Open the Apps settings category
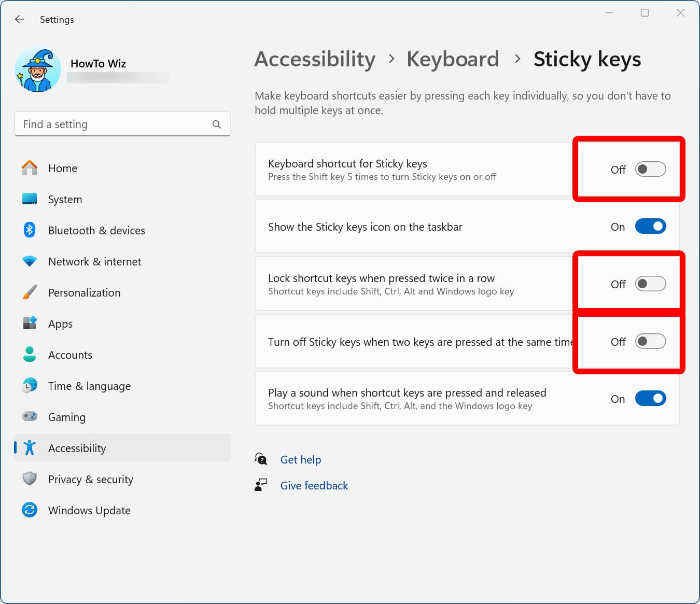Image resolution: width=700 pixels, height=604 pixels. pos(60,324)
